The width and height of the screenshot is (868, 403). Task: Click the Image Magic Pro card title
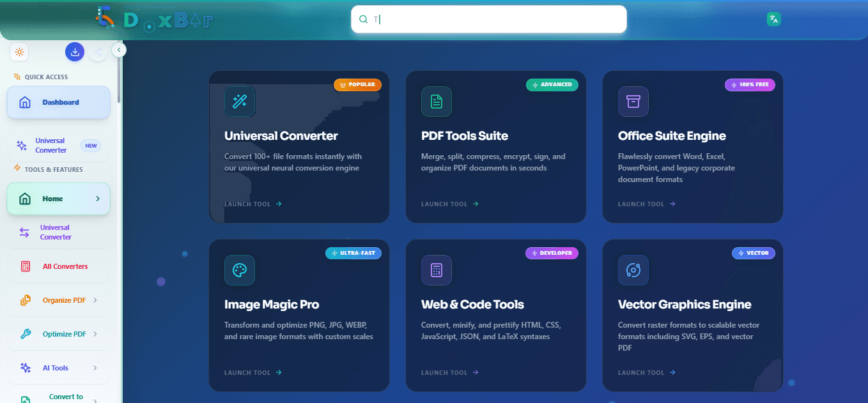(272, 304)
